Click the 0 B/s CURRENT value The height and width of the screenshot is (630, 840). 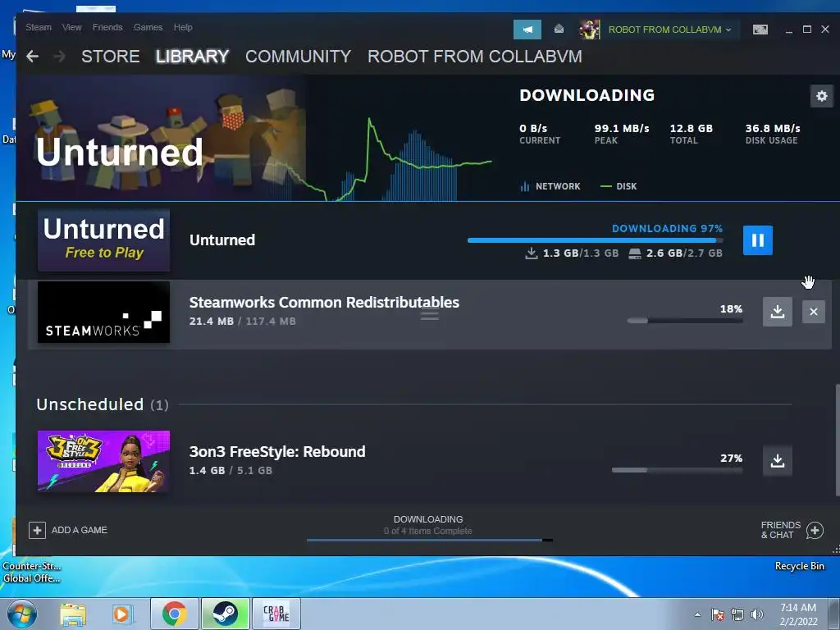(533, 129)
